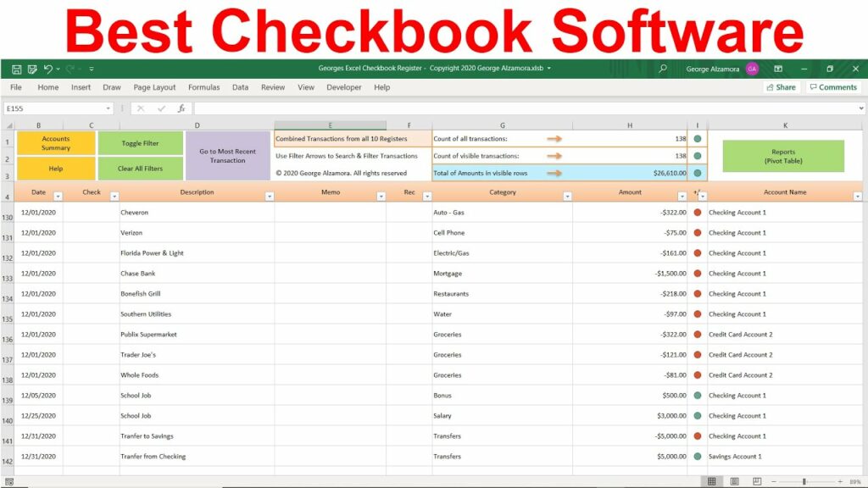Switch to Page Layout view in status bar
The height and width of the screenshot is (488, 868).
735,481
